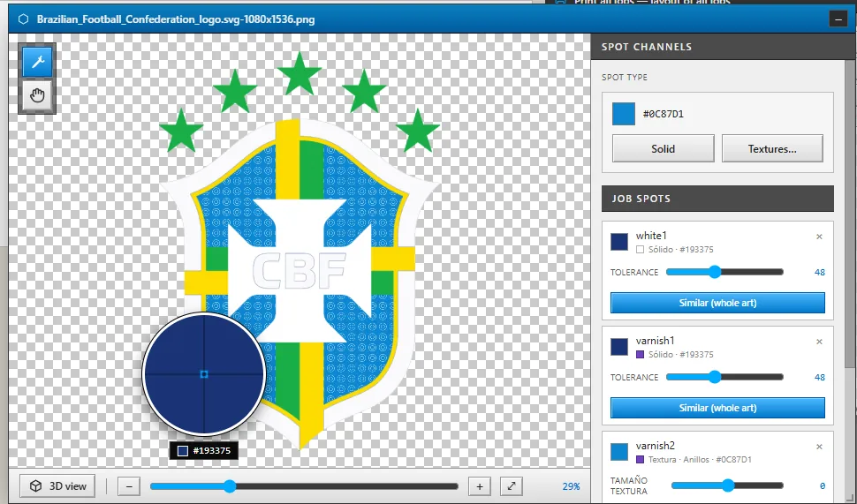Click the 29% zoom percentage
This screenshot has height=504, width=857.
point(571,486)
